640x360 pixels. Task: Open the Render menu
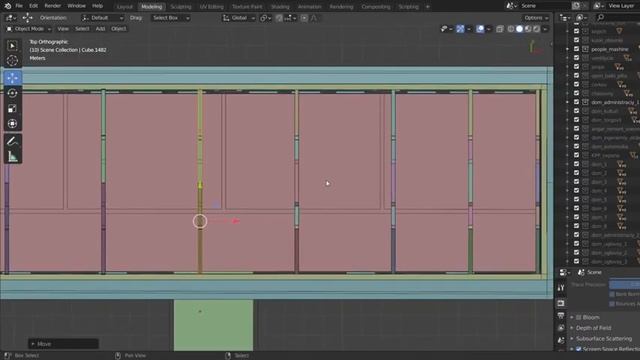click(52, 6)
